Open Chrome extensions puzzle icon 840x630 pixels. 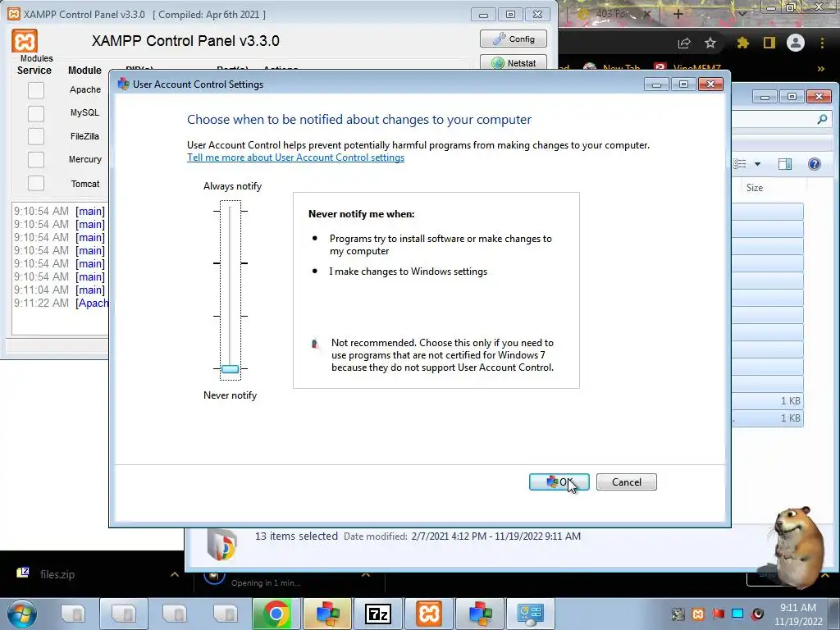point(743,43)
